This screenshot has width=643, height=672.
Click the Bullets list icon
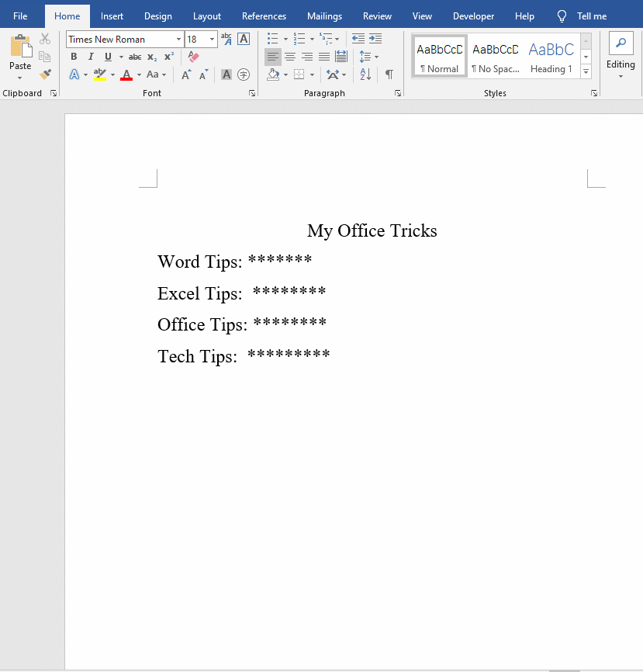click(272, 39)
